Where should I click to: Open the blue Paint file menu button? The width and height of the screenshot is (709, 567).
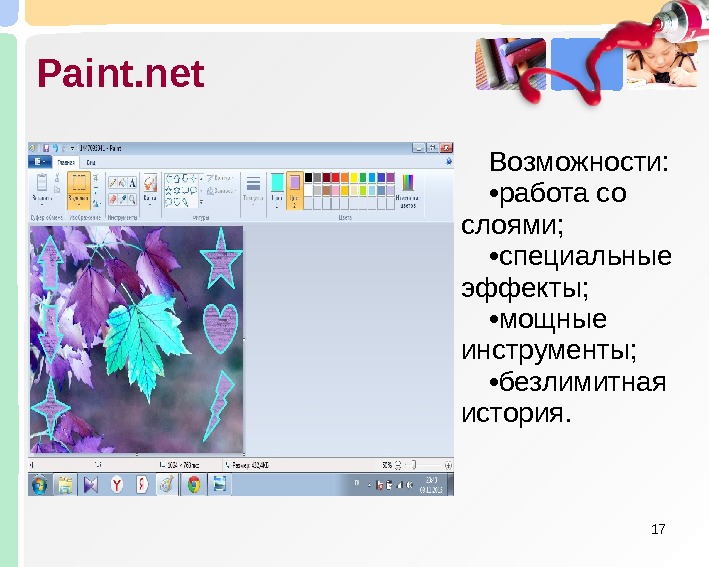click(x=39, y=161)
